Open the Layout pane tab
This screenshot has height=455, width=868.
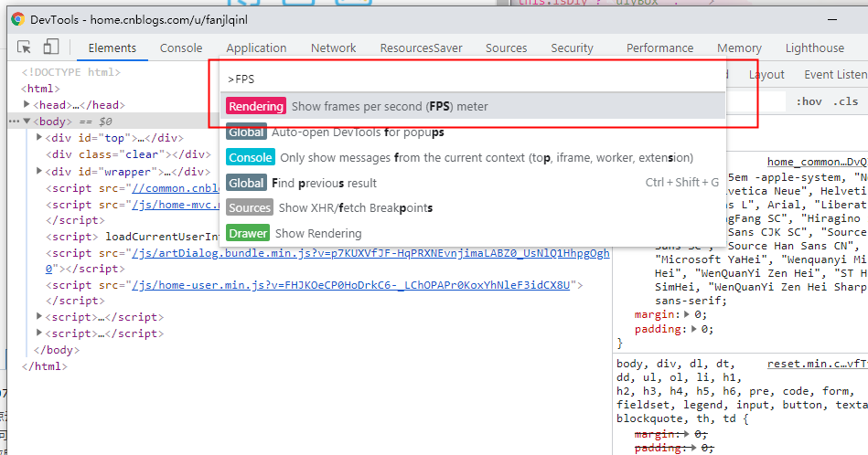pyautogui.click(x=766, y=75)
